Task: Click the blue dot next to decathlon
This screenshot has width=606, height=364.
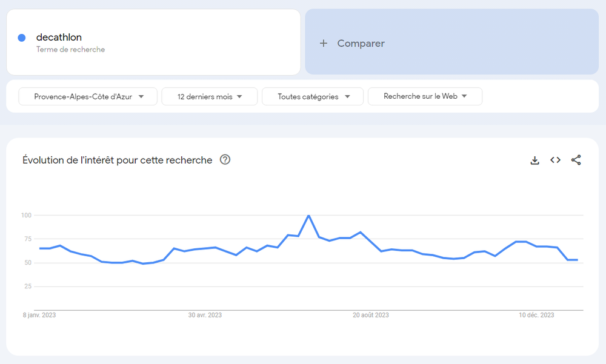Action: tap(22, 38)
